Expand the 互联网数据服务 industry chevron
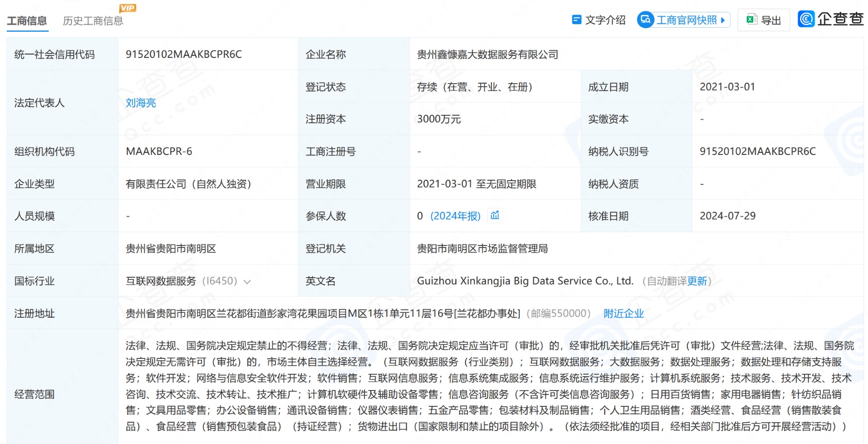 247,282
